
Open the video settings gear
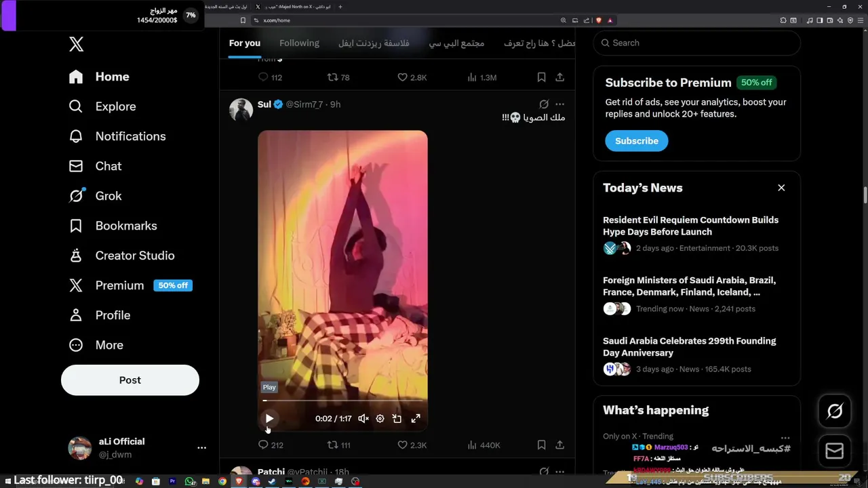tap(380, 418)
